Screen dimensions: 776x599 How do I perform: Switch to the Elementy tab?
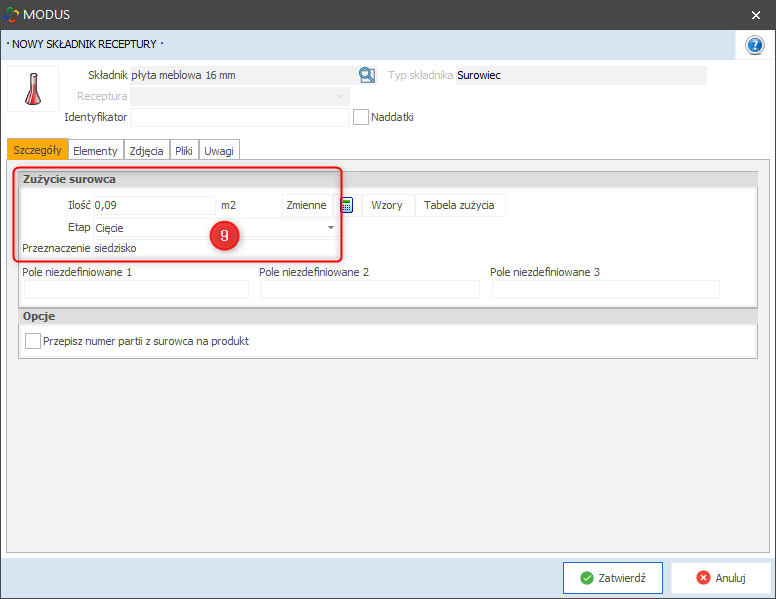[95, 150]
